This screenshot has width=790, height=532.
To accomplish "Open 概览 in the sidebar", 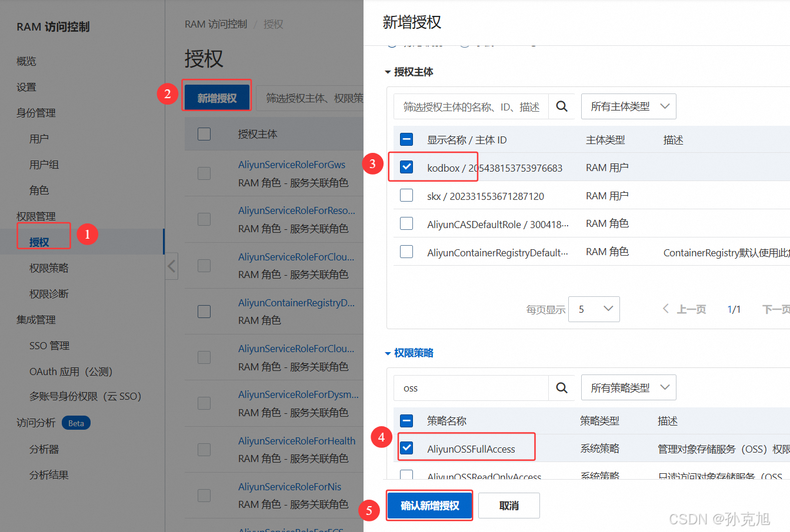I will [x=26, y=61].
